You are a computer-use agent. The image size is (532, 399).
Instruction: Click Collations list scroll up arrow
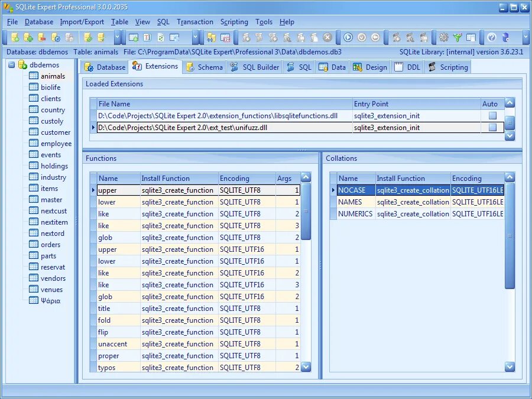[x=510, y=177]
